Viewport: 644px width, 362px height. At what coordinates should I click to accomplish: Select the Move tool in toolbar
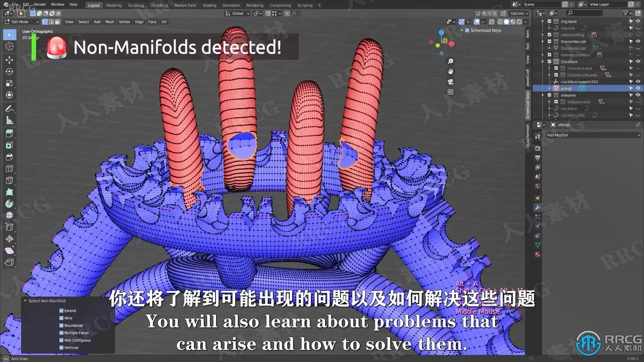9,60
